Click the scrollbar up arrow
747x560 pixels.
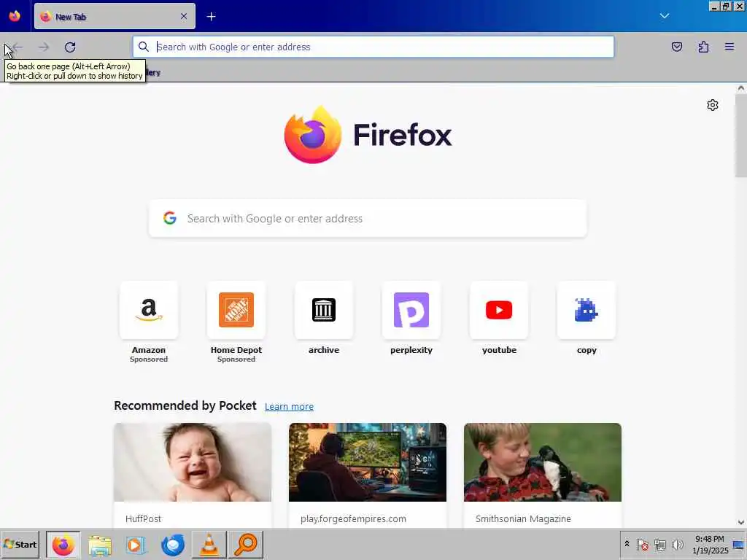(x=741, y=88)
